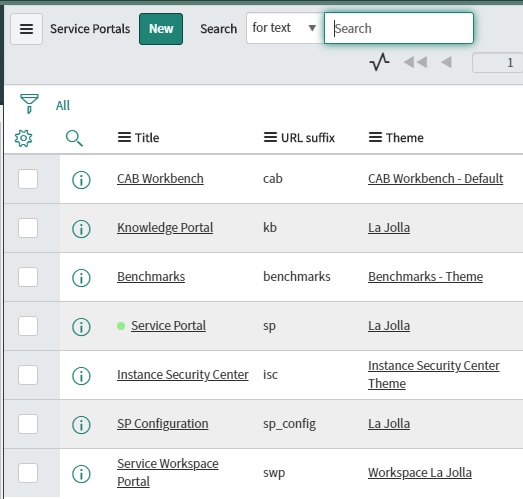The height and width of the screenshot is (499, 523).
Task: Preview Instance Security Center info icon
Action: (81, 376)
